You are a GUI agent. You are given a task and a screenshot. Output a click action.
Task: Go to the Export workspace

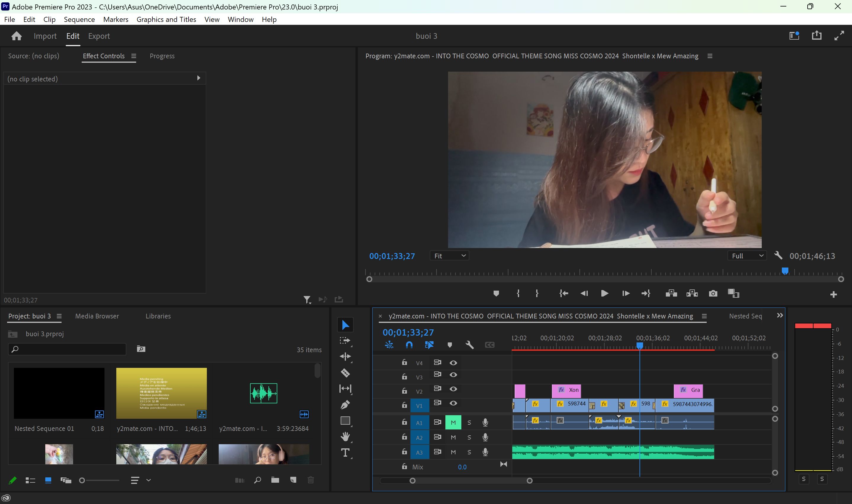[x=99, y=36]
